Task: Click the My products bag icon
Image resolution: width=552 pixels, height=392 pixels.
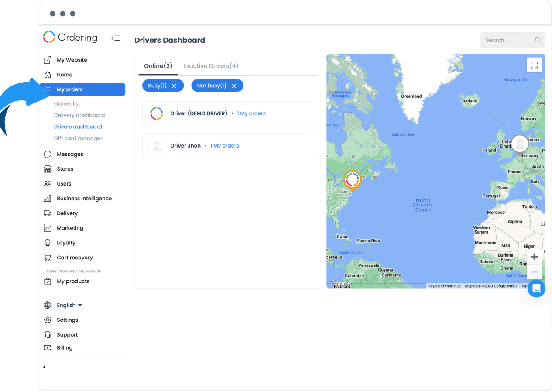Action: 48,282
